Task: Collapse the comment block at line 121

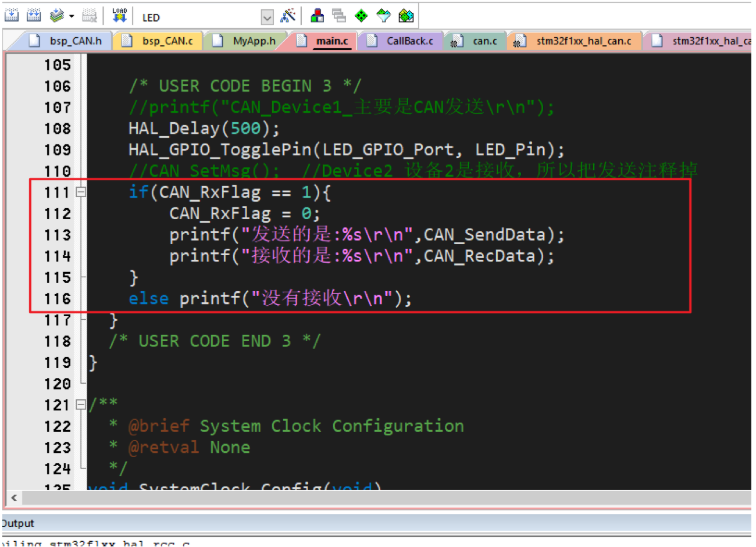Action: [x=81, y=404]
